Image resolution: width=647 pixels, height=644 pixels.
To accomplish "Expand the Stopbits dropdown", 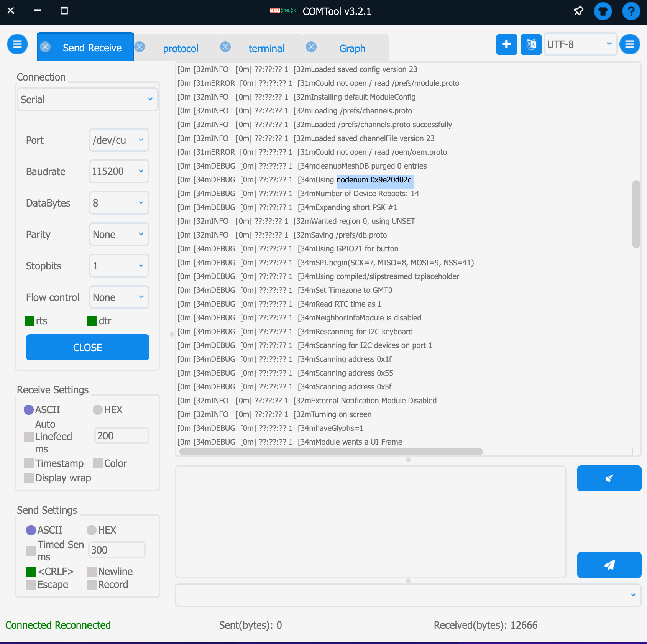I will pos(119,266).
